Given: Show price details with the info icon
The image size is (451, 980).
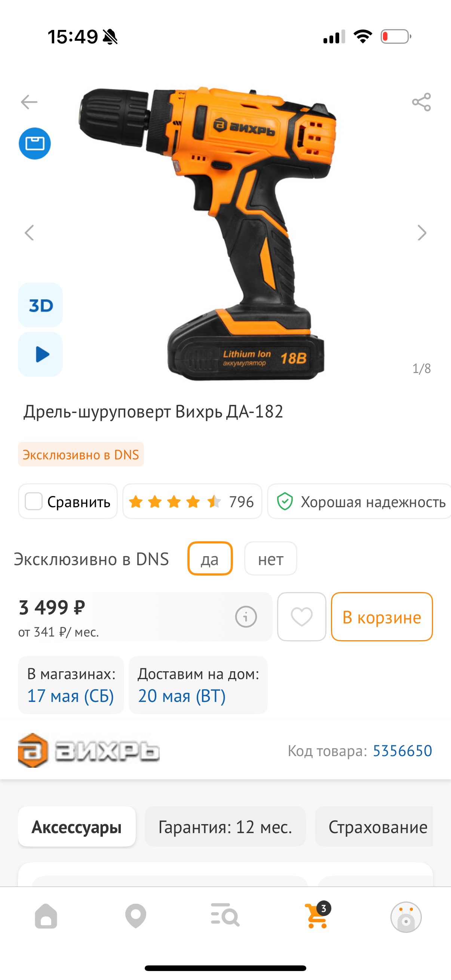Looking at the screenshot, I should click(246, 617).
